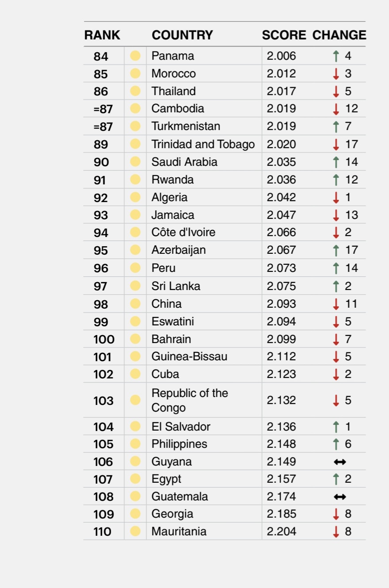Viewport: 389px width, 588px height.
Task: Click the SCORE column header
Action: [x=284, y=35]
